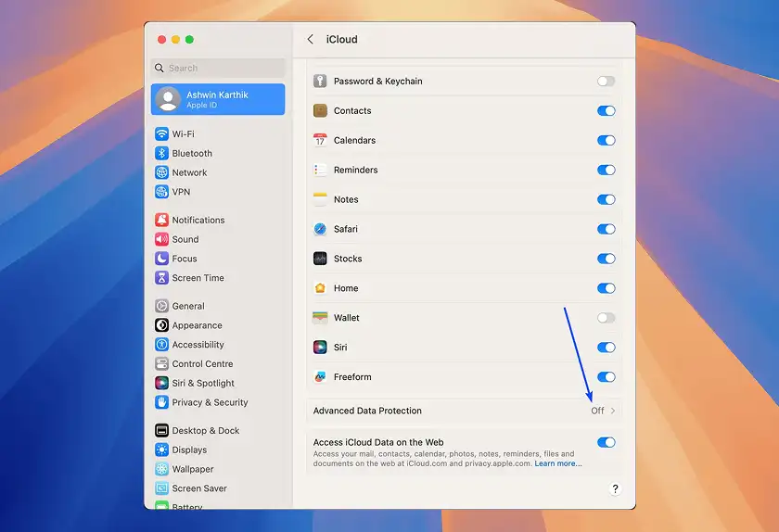Click the Contacts app icon
The image size is (779, 532).
pos(320,111)
